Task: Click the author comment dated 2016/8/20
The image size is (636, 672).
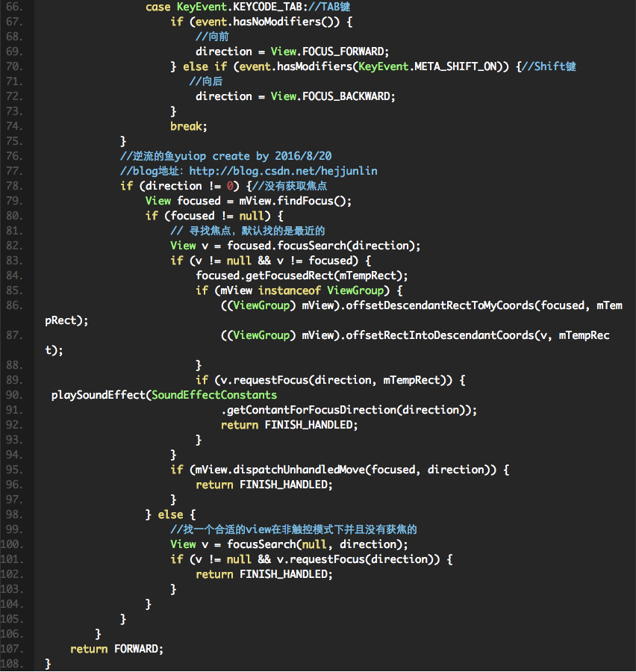Action: click(225, 156)
